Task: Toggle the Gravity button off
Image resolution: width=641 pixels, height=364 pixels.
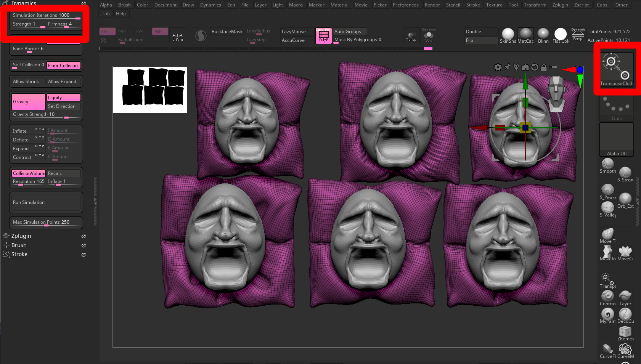Action: pyautogui.click(x=28, y=102)
